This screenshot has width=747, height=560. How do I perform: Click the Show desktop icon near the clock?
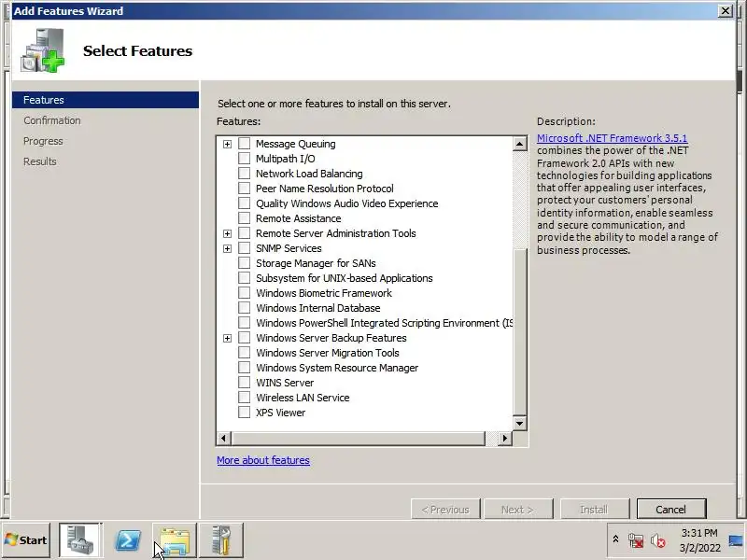(736, 540)
